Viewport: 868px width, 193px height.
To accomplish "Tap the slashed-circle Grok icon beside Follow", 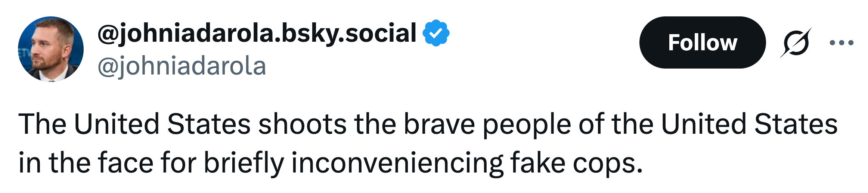I will pyautogui.click(x=796, y=42).
